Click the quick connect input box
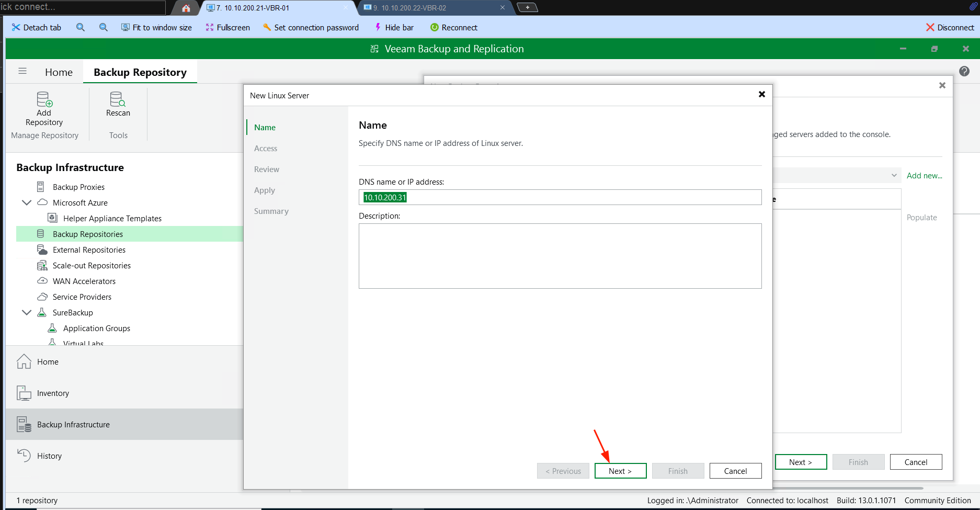The image size is (980, 510). pos(83,7)
